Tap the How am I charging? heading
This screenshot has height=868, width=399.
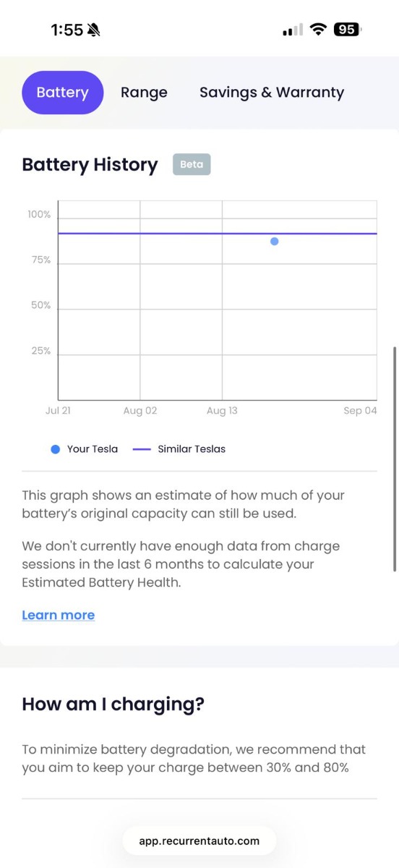(x=113, y=704)
